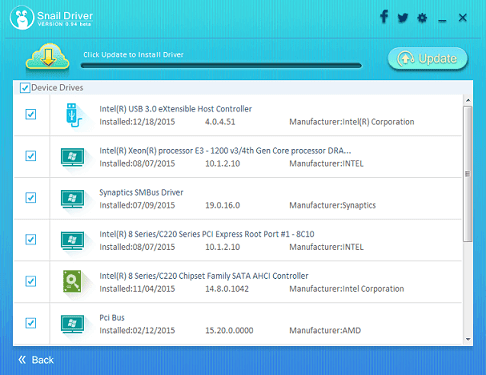The width and height of the screenshot is (486, 375).
Task: Click the Snail Driver logo icon
Action: 22,17
